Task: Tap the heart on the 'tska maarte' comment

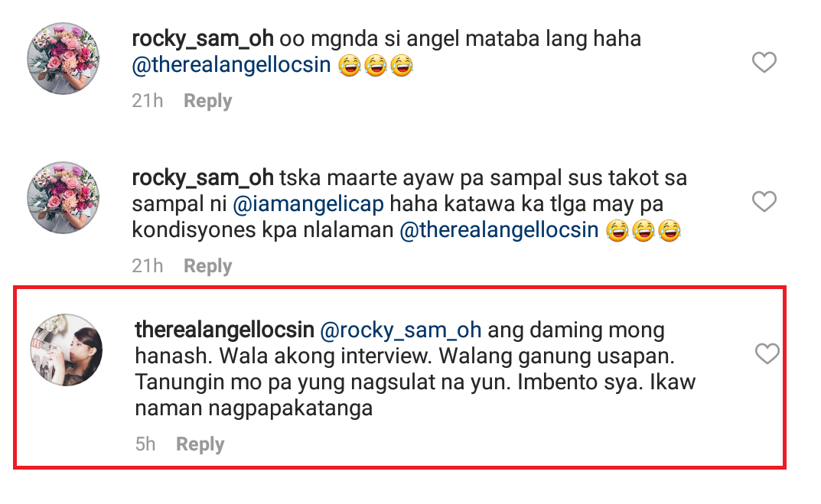Action: pos(764,202)
